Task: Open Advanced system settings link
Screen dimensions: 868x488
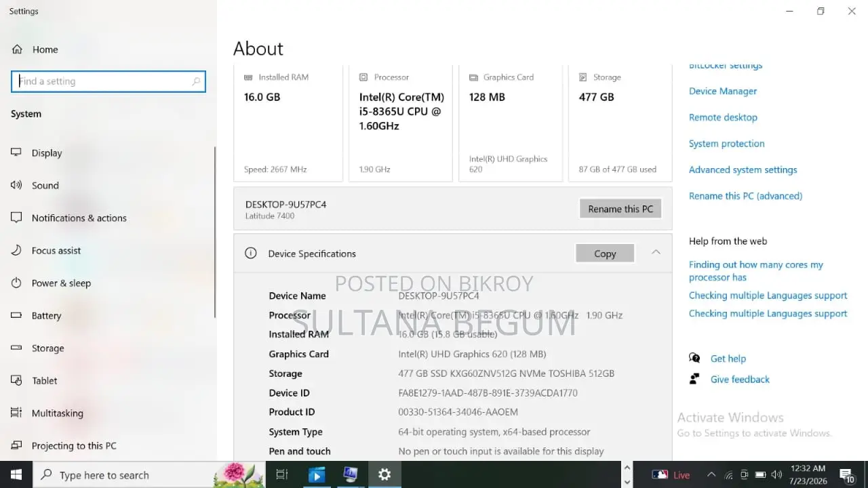Action: coord(743,169)
